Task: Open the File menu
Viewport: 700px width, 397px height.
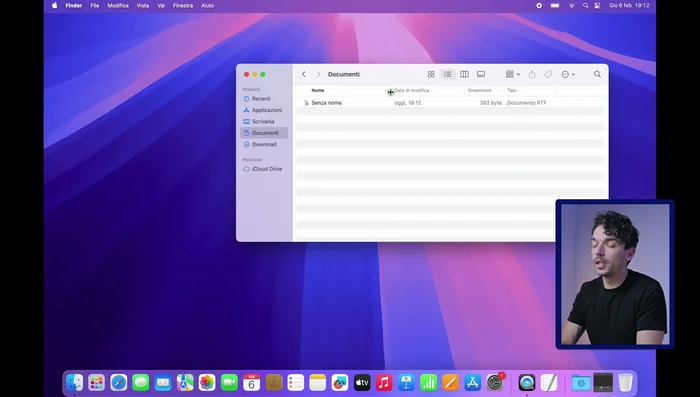Action: pyautogui.click(x=95, y=6)
